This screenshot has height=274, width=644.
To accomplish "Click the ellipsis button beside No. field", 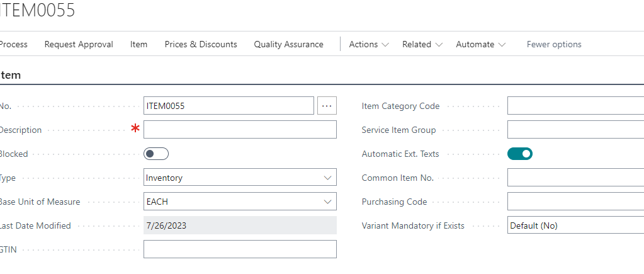I will (327, 106).
